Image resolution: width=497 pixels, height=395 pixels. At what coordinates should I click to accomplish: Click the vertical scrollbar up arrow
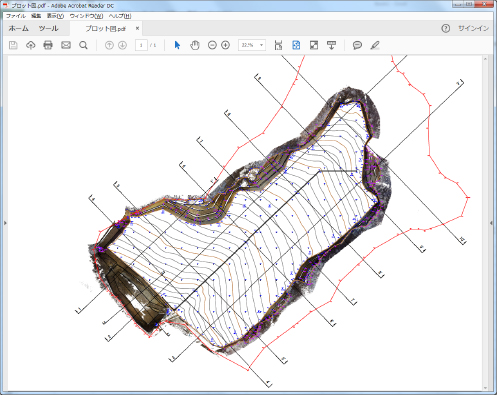coord(485,59)
